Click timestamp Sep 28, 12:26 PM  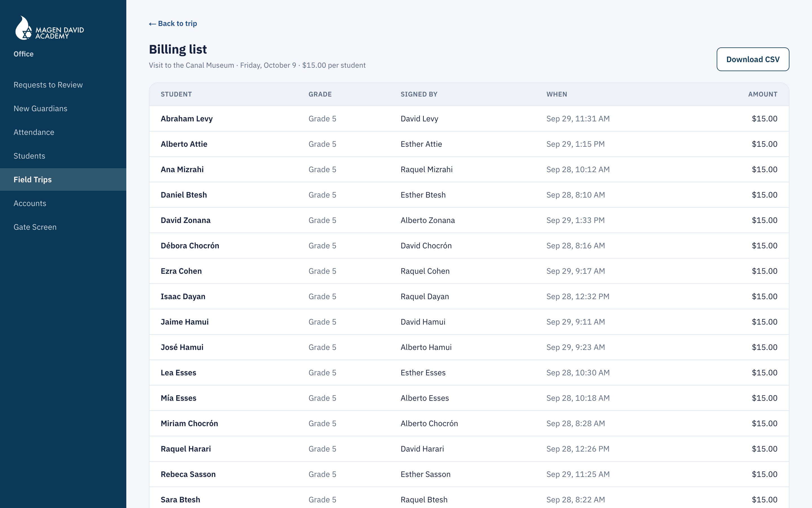pos(578,449)
